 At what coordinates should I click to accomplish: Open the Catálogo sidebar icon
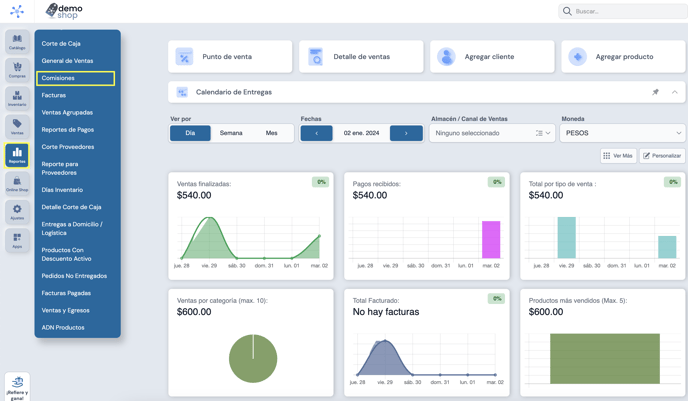(x=17, y=42)
